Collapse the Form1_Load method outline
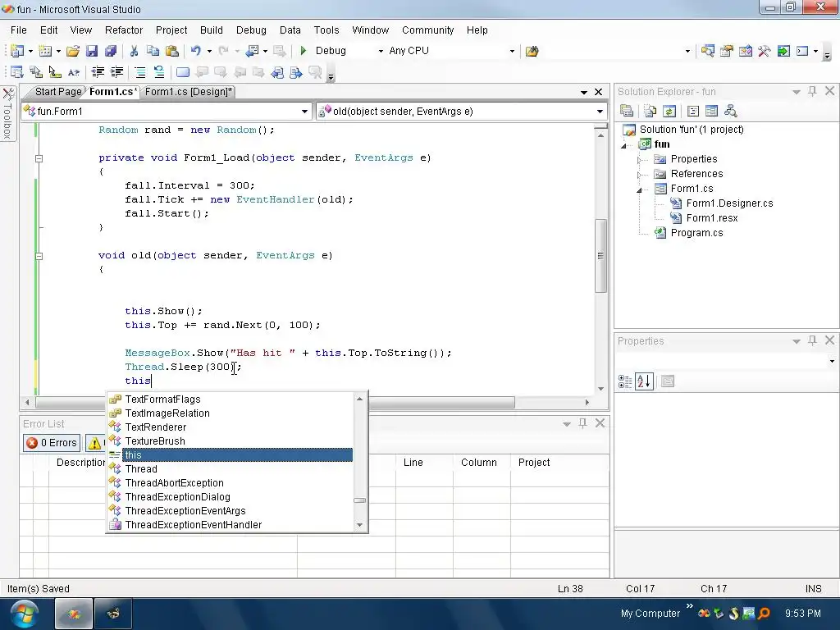840x630 pixels. click(39, 158)
